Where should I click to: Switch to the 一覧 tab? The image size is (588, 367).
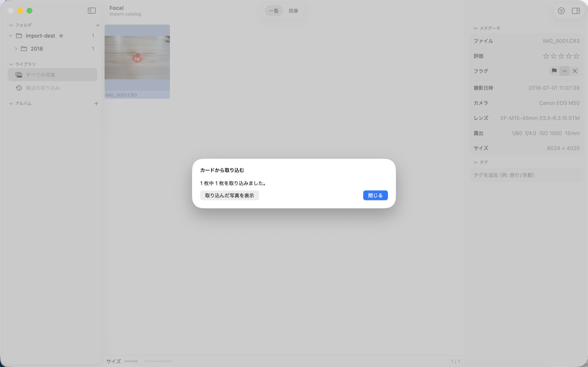(274, 11)
